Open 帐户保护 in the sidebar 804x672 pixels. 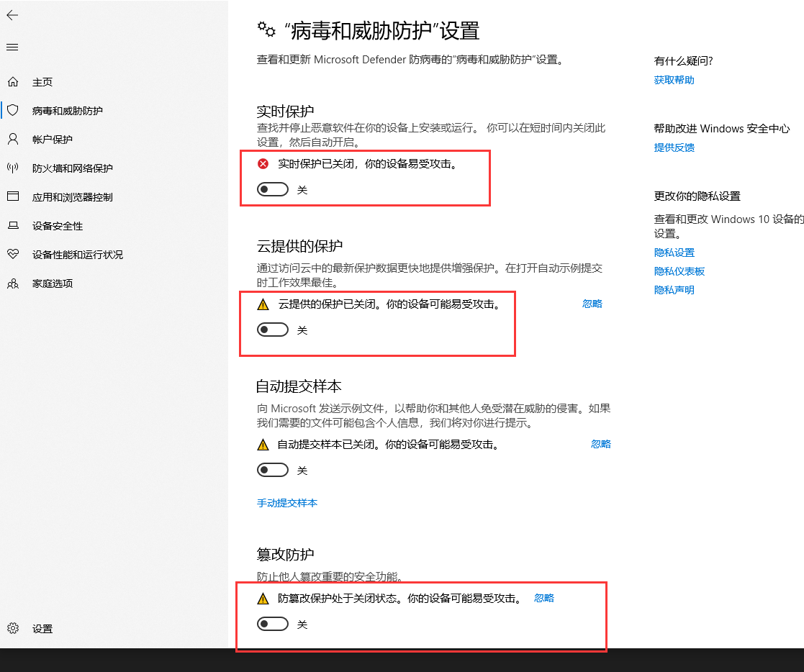pos(53,140)
